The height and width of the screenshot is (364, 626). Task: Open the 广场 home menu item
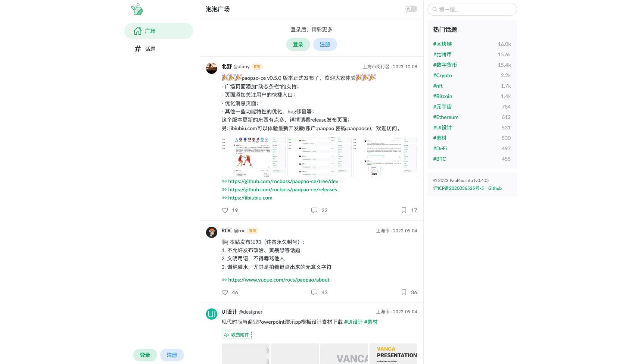point(159,31)
